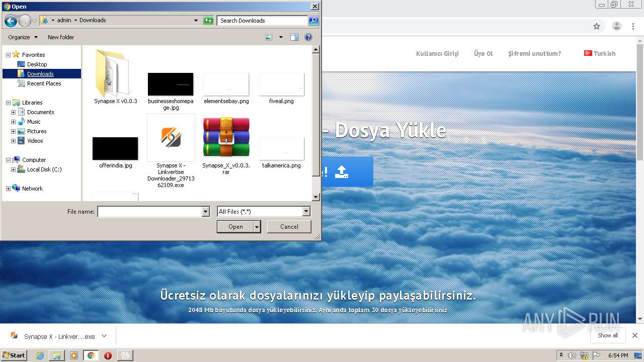Click Kullanıcı Girişi link on webpage

[437, 54]
